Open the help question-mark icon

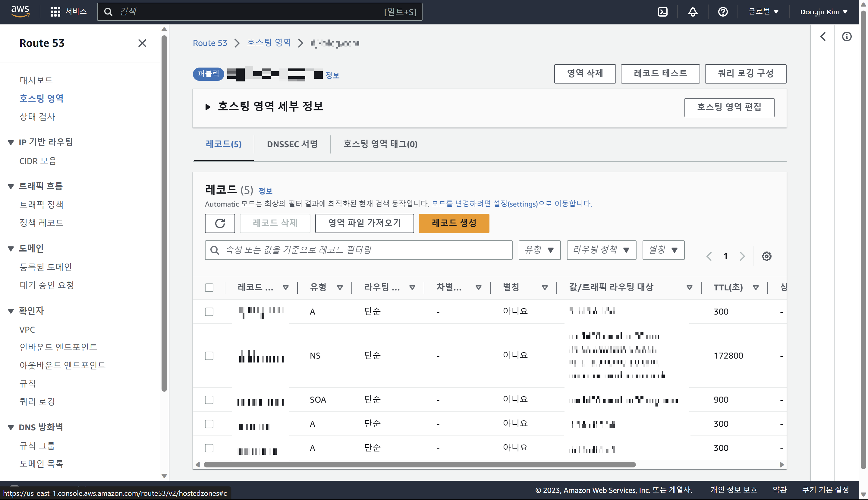point(723,12)
